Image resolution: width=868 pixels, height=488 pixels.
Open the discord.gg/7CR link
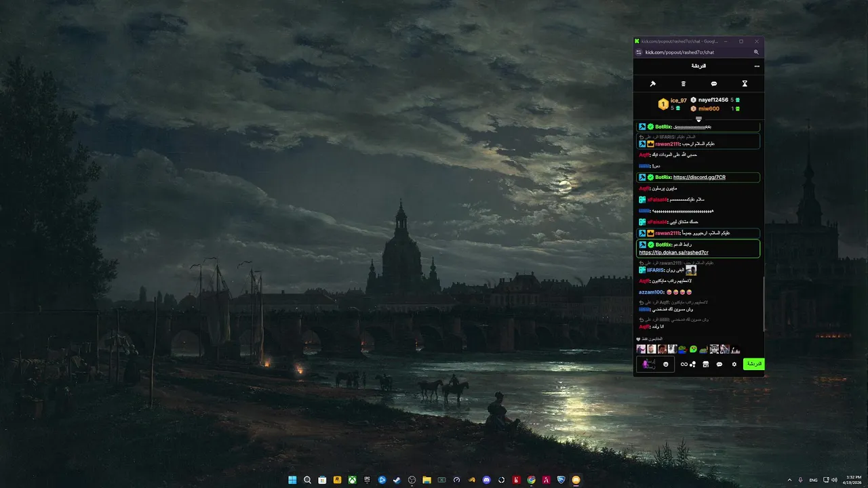[699, 178]
